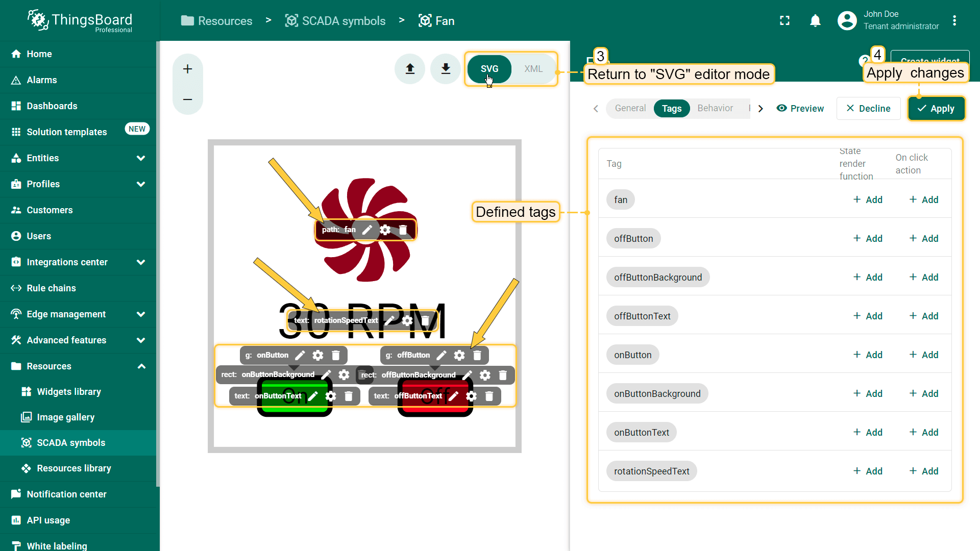Switch editor to XML mode
The width and height of the screenshot is (980, 551).
(x=533, y=69)
